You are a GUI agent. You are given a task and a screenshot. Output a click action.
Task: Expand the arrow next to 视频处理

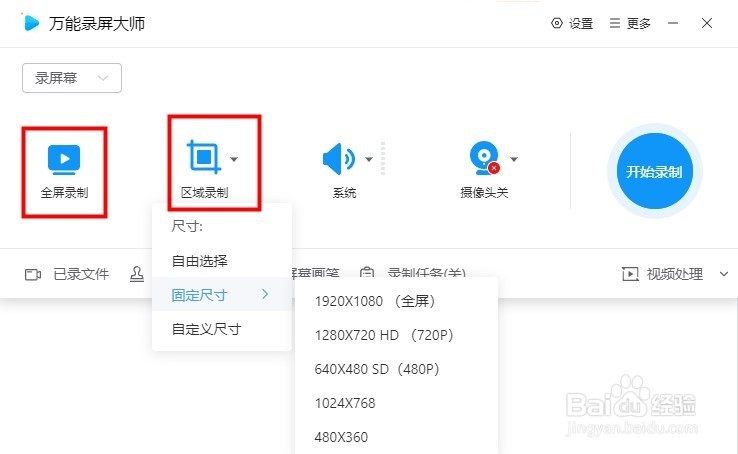coord(724,274)
